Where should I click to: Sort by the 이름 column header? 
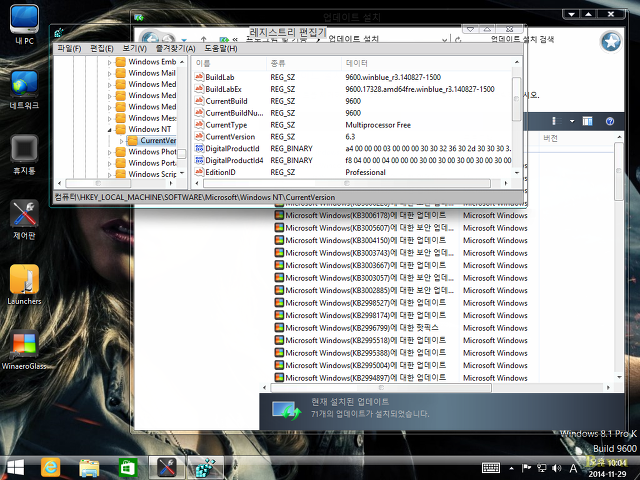[x=229, y=63]
